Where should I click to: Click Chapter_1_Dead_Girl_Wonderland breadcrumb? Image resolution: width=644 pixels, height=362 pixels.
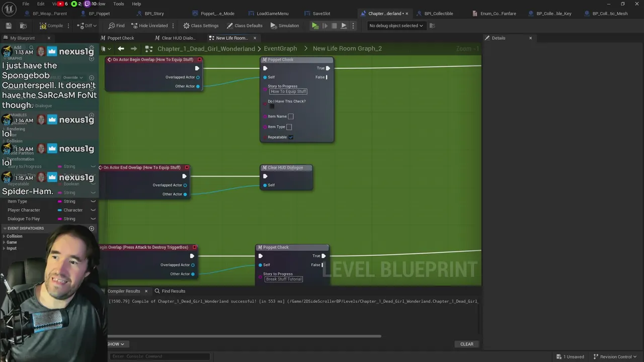pyautogui.click(x=206, y=48)
